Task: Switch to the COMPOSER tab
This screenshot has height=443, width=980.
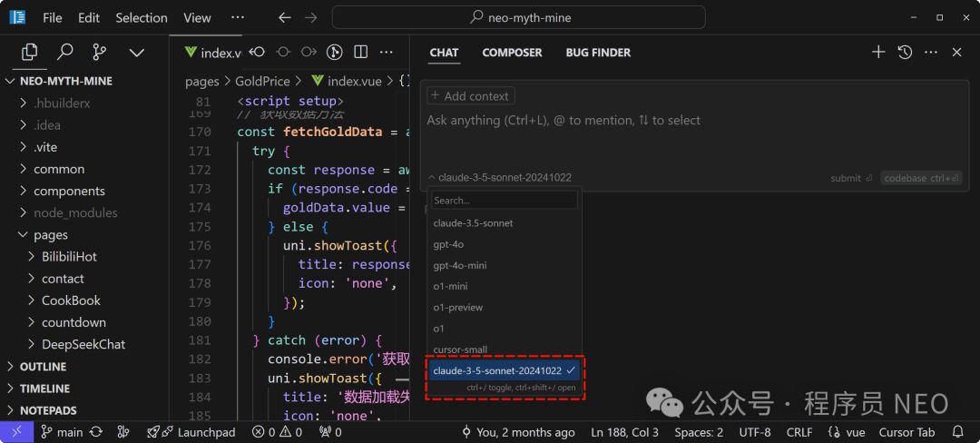Action: (x=512, y=53)
